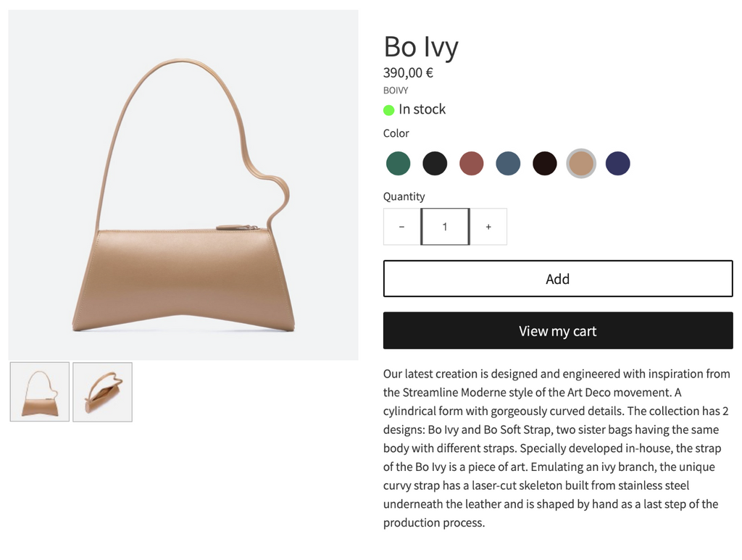The width and height of the screenshot is (742, 560).
Task: Increase quantity with the plus button
Action: coord(488,227)
